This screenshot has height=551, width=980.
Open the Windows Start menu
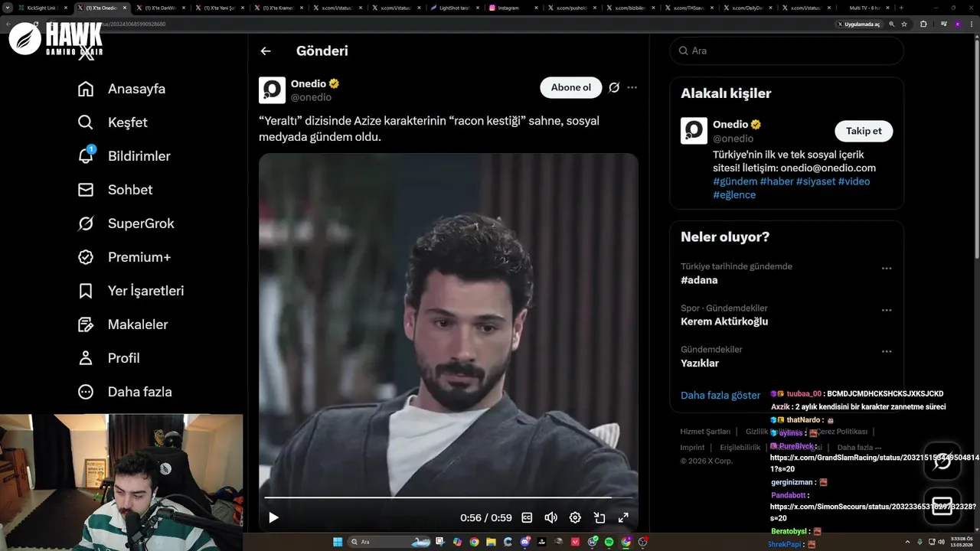[338, 542]
